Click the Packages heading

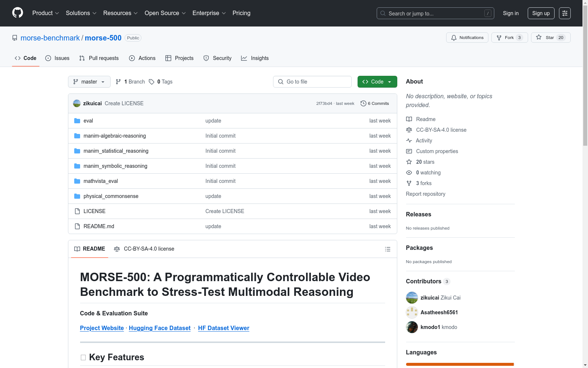tap(419, 248)
